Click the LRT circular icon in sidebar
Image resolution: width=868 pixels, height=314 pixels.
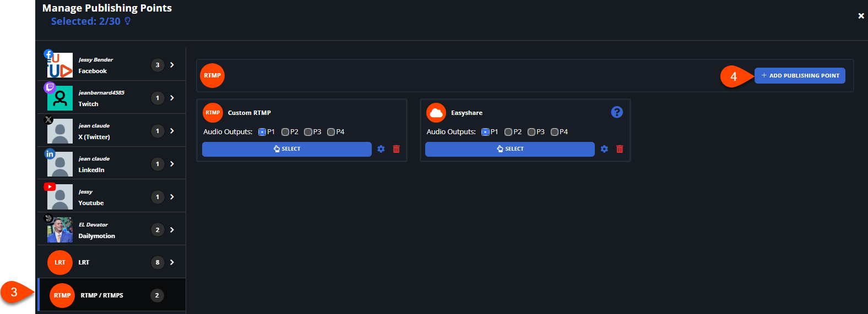pos(60,262)
